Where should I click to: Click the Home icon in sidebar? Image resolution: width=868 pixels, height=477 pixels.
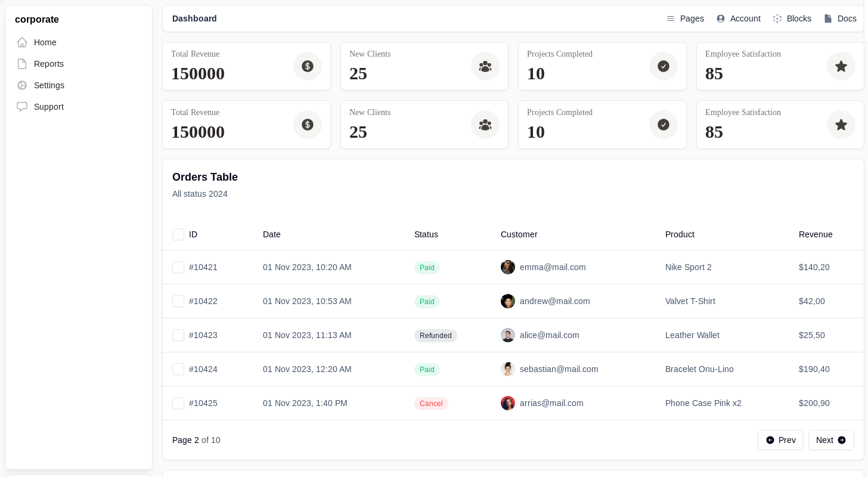pos(22,42)
